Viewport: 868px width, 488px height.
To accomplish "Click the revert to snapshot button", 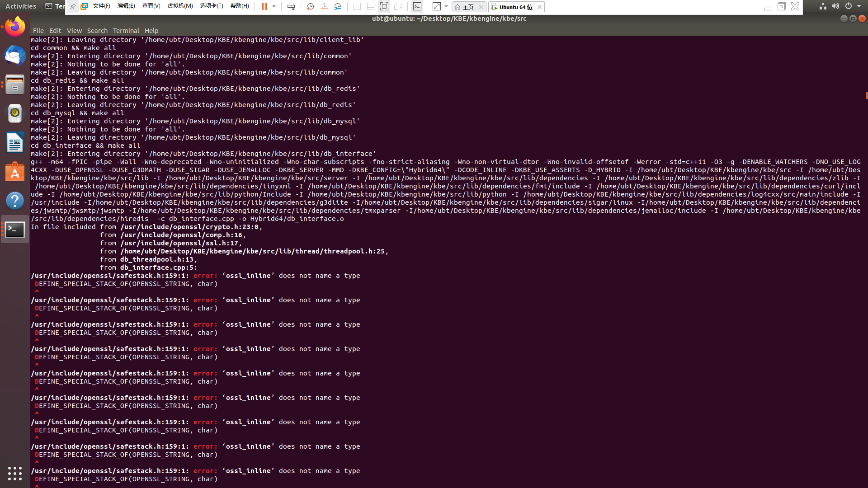I will pos(324,6).
